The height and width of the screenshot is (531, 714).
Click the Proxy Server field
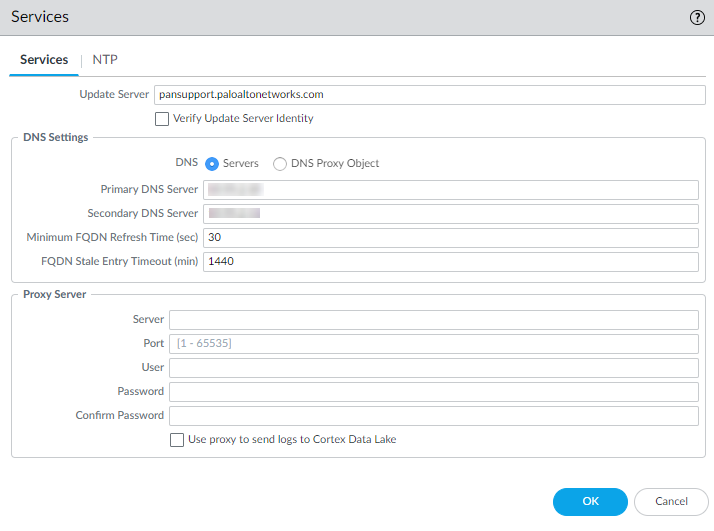[x=433, y=320]
